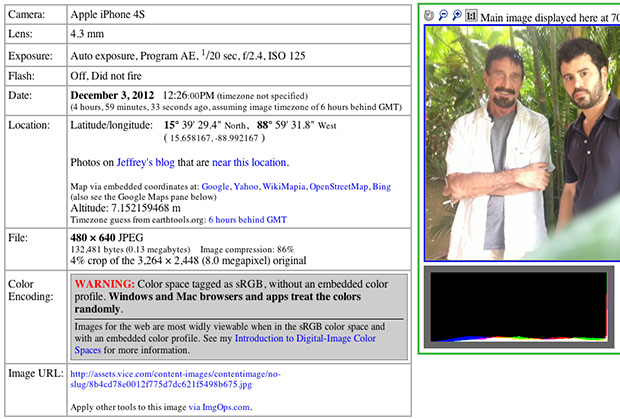Select the decimal coordinates '15.658167, -88.992167'
Image resolution: width=620 pixels, height=419 pixels.
(214, 138)
